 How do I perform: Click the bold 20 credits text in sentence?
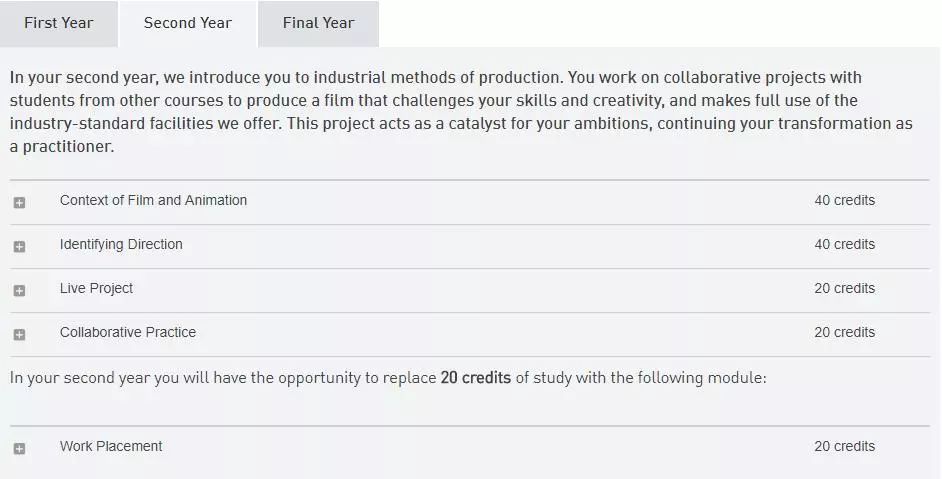tap(475, 378)
